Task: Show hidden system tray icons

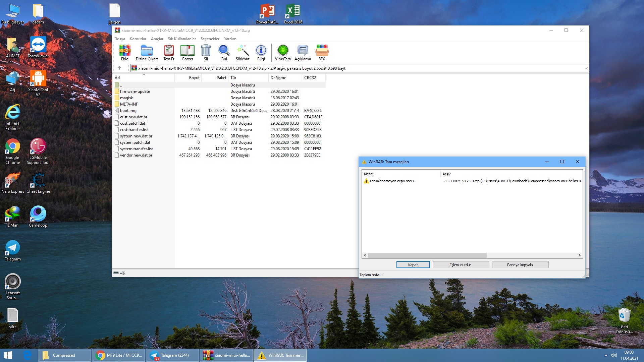Action: [606, 355]
